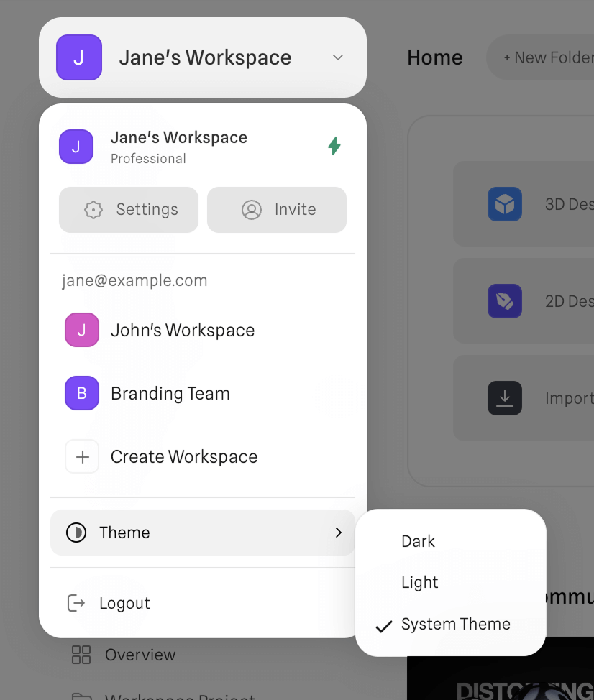Screen dimensions: 594x700
Task: Click the Invite button
Action: pos(276,209)
